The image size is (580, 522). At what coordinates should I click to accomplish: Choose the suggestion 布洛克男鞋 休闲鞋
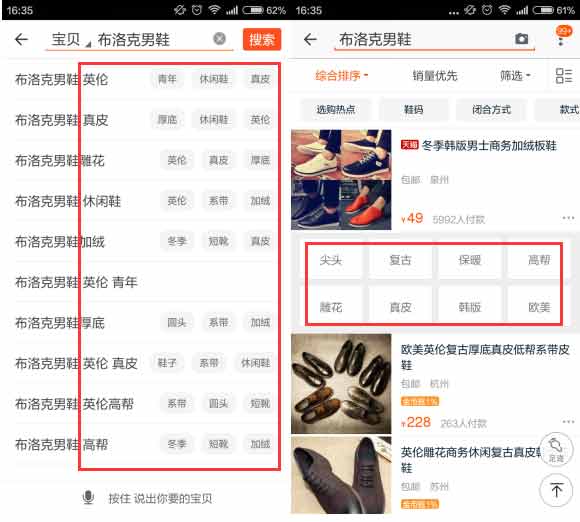(68, 201)
